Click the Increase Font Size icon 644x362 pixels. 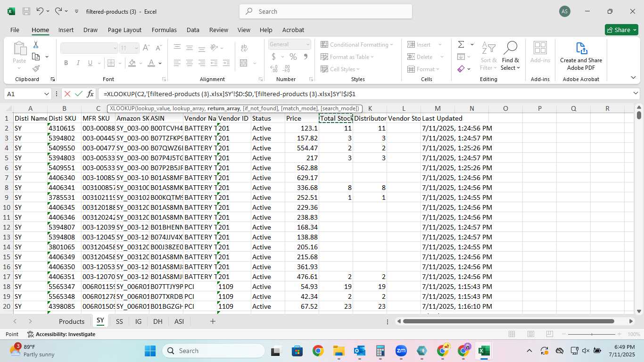(x=146, y=48)
